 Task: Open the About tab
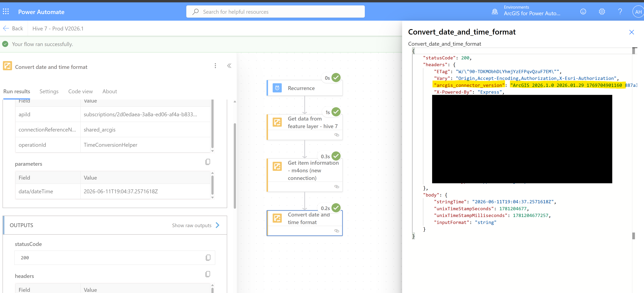coord(110,91)
